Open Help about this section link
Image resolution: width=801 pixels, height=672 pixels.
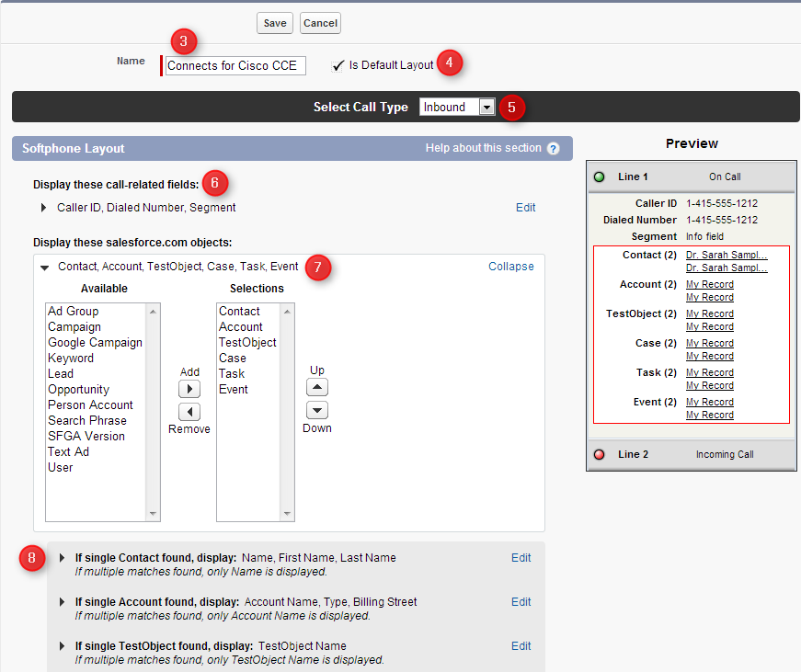point(483,148)
